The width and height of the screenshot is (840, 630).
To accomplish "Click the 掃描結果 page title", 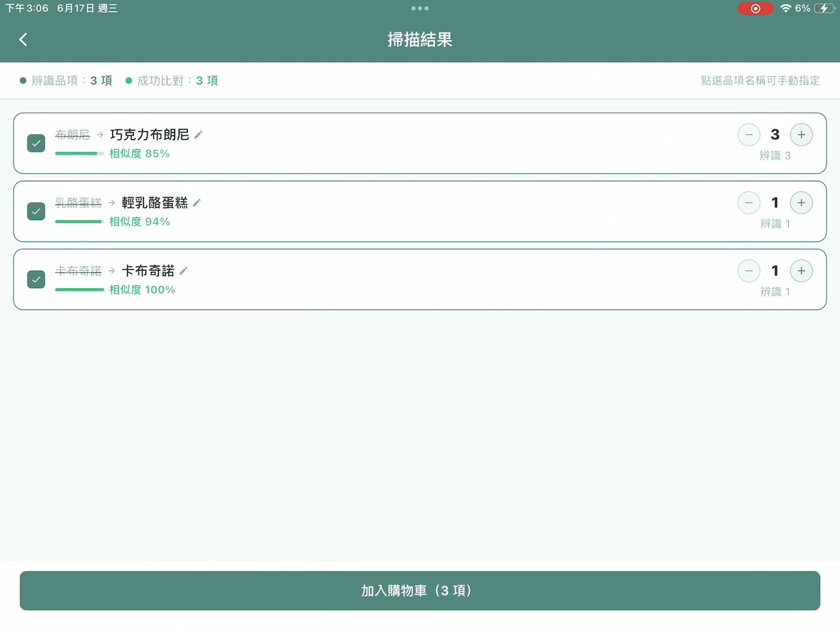I will (420, 39).
